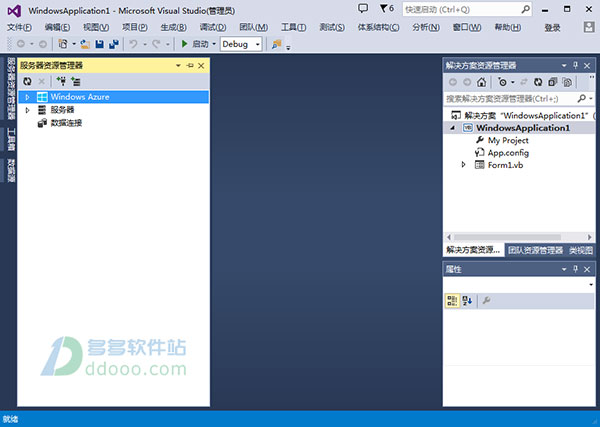The width and height of the screenshot is (600, 427).
Task: Expand the 服务器 tree node
Action: [x=27, y=110]
